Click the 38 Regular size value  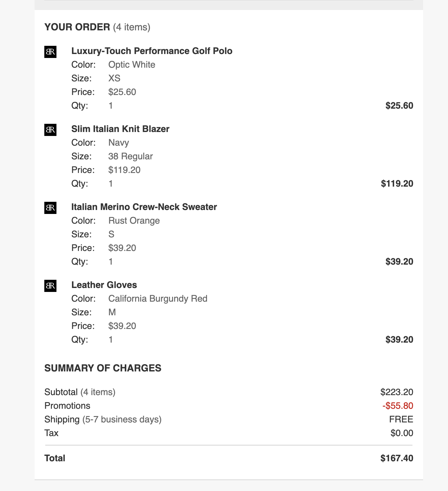click(131, 156)
